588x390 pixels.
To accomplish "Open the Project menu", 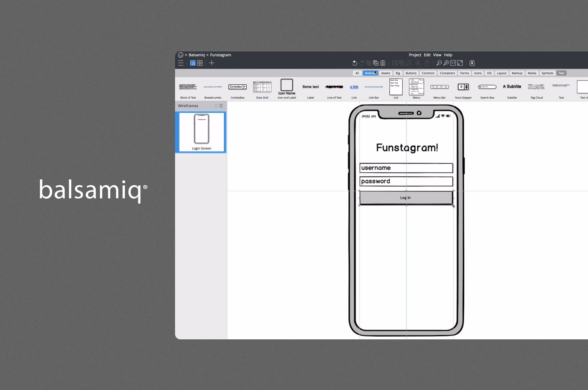I will [415, 55].
